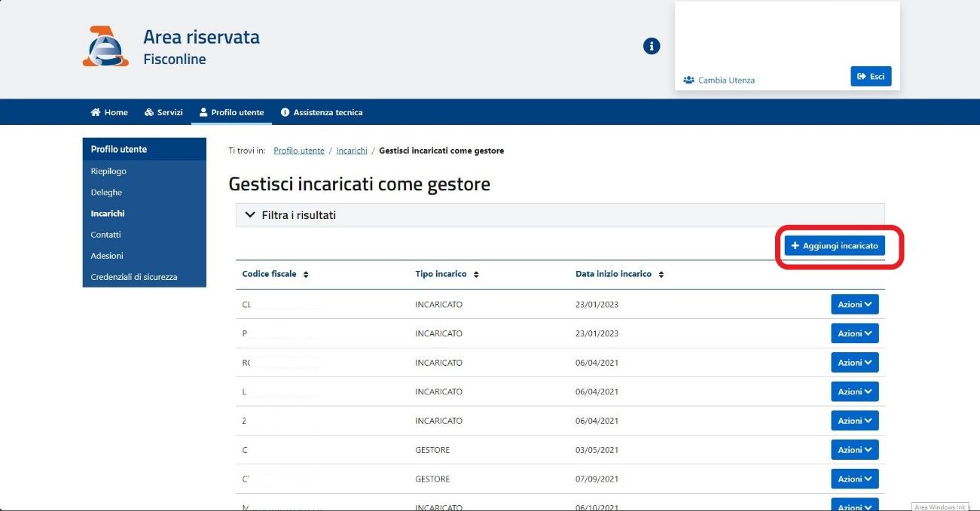Open Azioni dropdown for 03/05/2021 GESTORE row

click(x=854, y=450)
